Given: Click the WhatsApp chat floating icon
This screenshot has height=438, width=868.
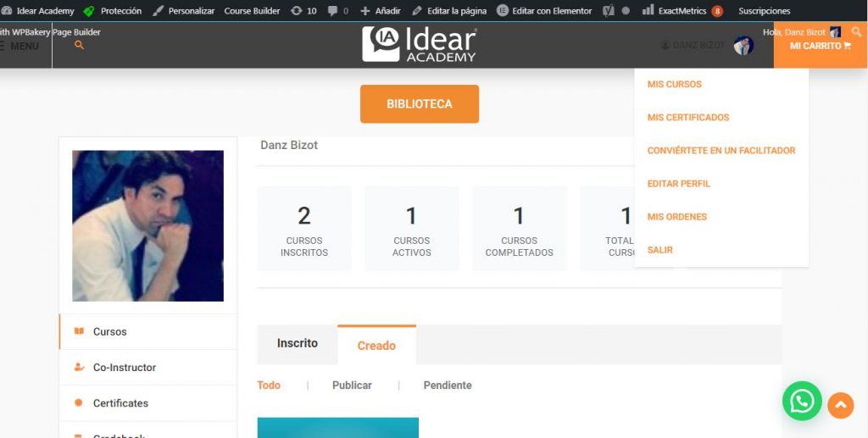Looking at the screenshot, I should [801, 401].
